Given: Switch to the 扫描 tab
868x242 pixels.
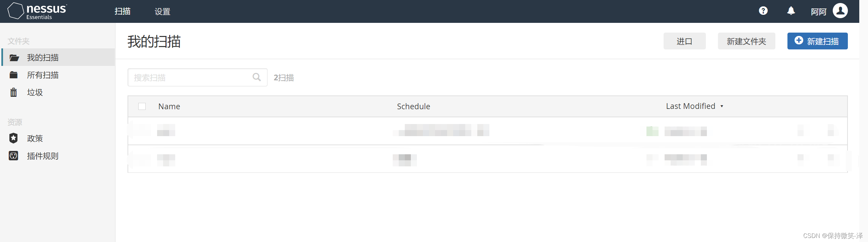Looking at the screenshot, I should pos(122,11).
